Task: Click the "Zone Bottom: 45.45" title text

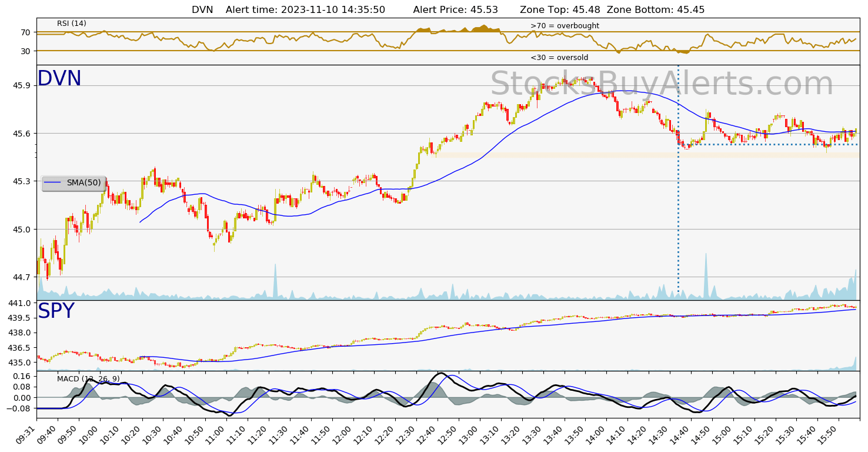Action: (x=655, y=10)
